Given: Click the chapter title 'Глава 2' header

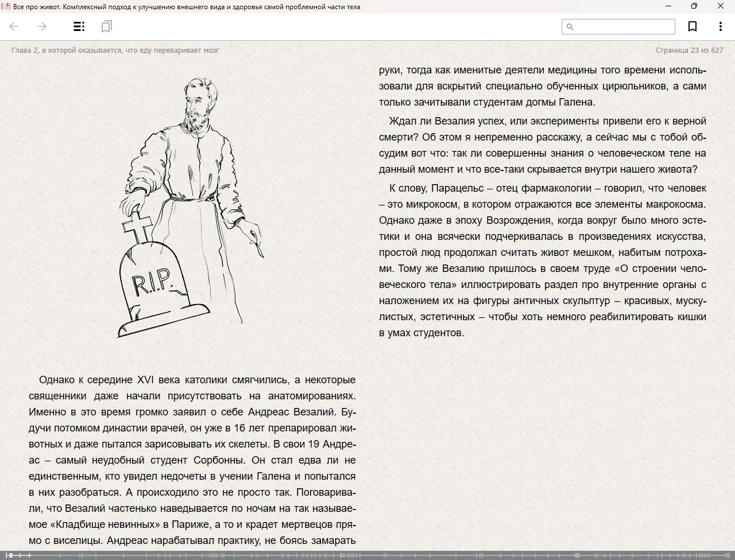Looking at the screenshot, I should point(115,50).
